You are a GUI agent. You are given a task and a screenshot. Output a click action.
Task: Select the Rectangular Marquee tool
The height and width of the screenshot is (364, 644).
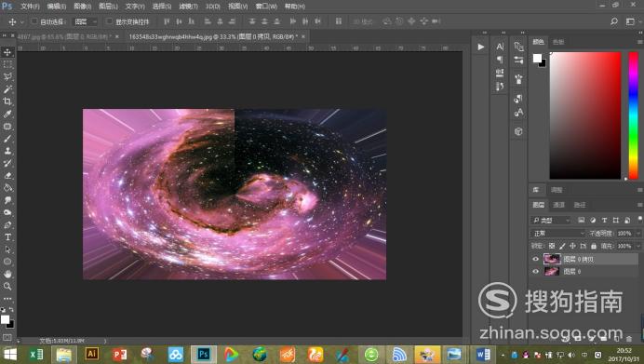coord(7,64)
